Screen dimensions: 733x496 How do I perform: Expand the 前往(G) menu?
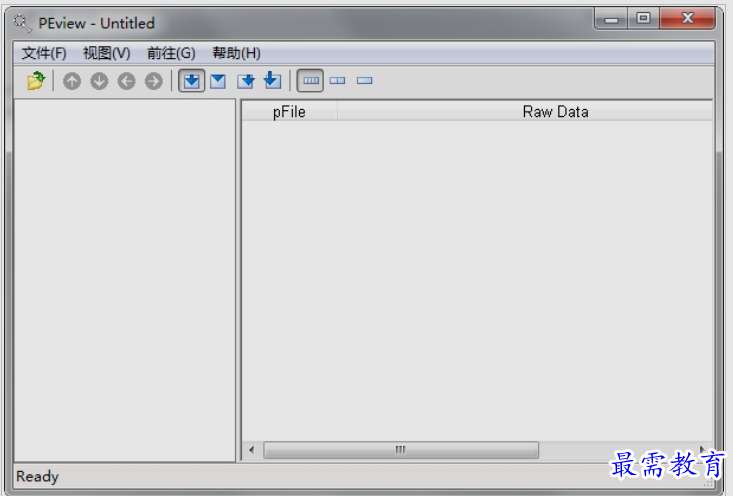point(171,53)
